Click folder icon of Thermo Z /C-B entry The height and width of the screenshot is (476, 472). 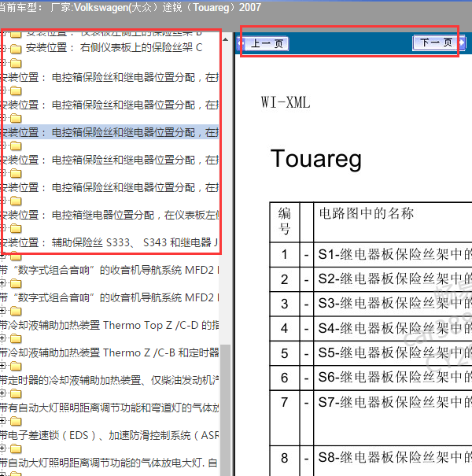click(16, 339)
